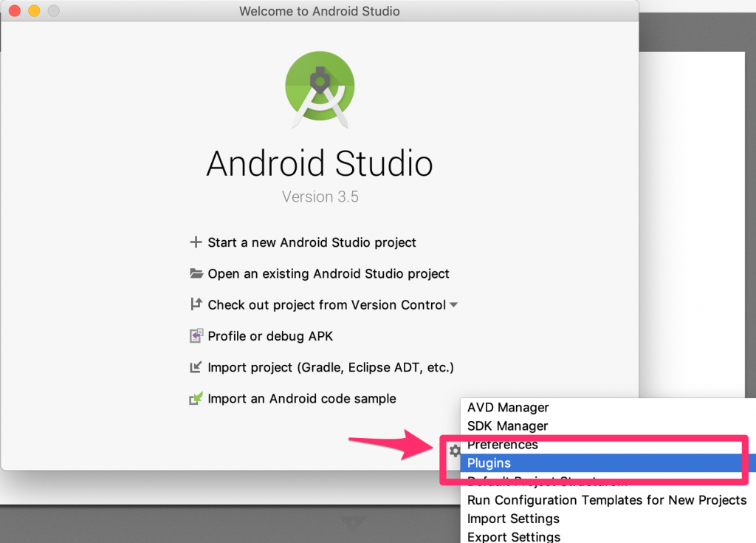Open an existing Android Studio project

click(x=329, y=273)
